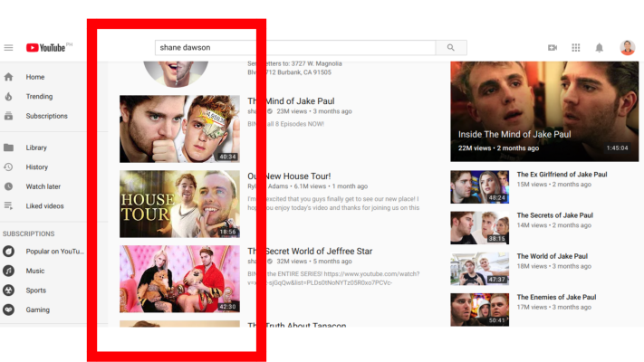Viewport: 644px width, 362px height.
Task: Click the Popular on YouTube label
Action: [x=55, y=252]
